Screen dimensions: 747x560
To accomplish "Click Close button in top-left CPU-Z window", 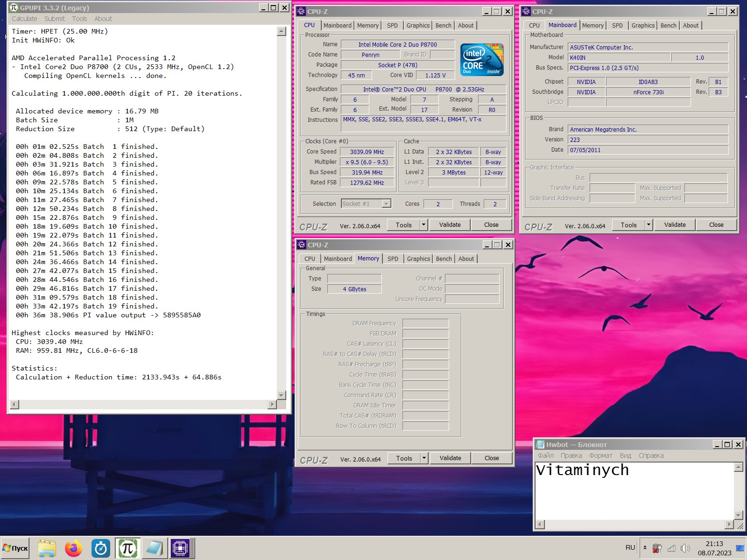I will click(x=491, y=225).
